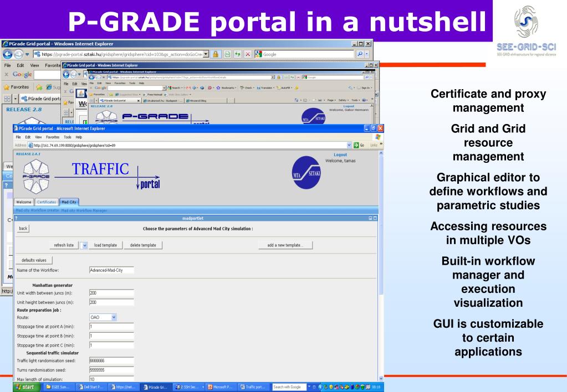Open Mad city Workflow creator subtab

(37, 210)
